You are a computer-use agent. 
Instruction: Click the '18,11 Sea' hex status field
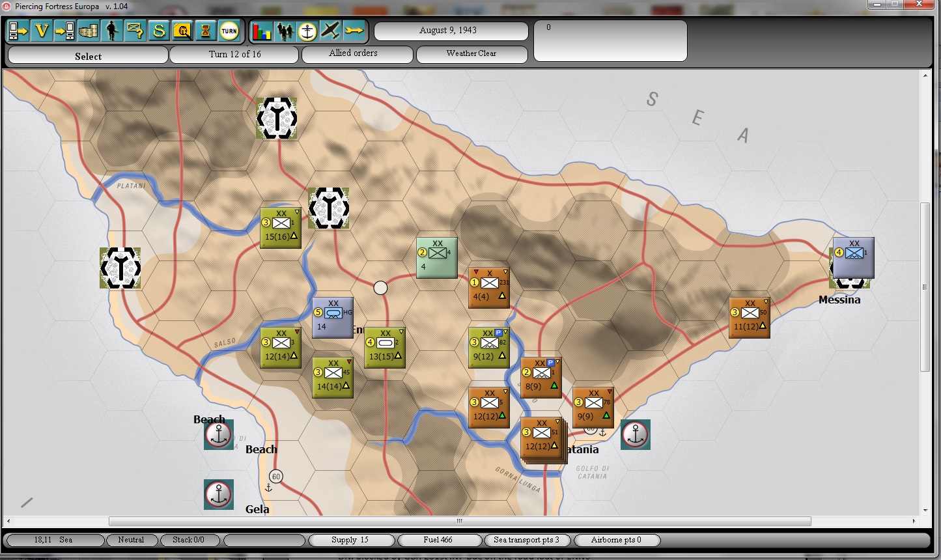click(55, 540)
